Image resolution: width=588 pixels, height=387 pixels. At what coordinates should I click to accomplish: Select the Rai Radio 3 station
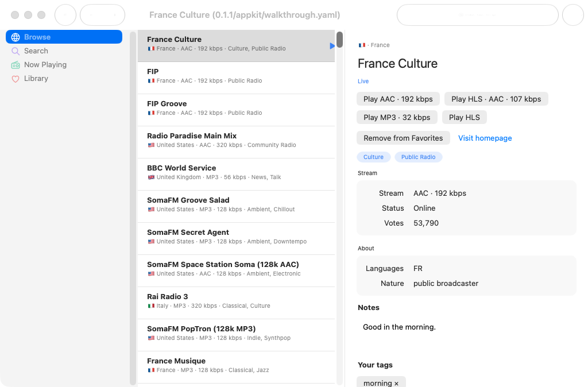point(236,303)
